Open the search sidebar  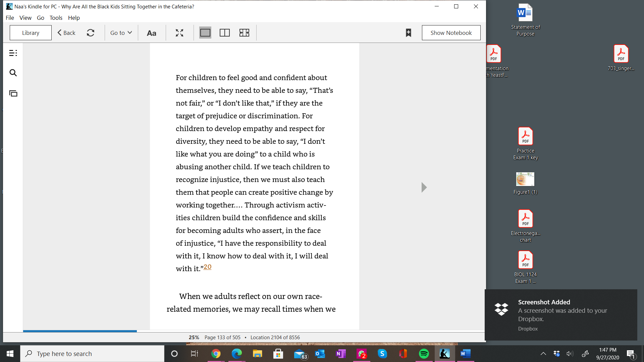coord(13,73)
